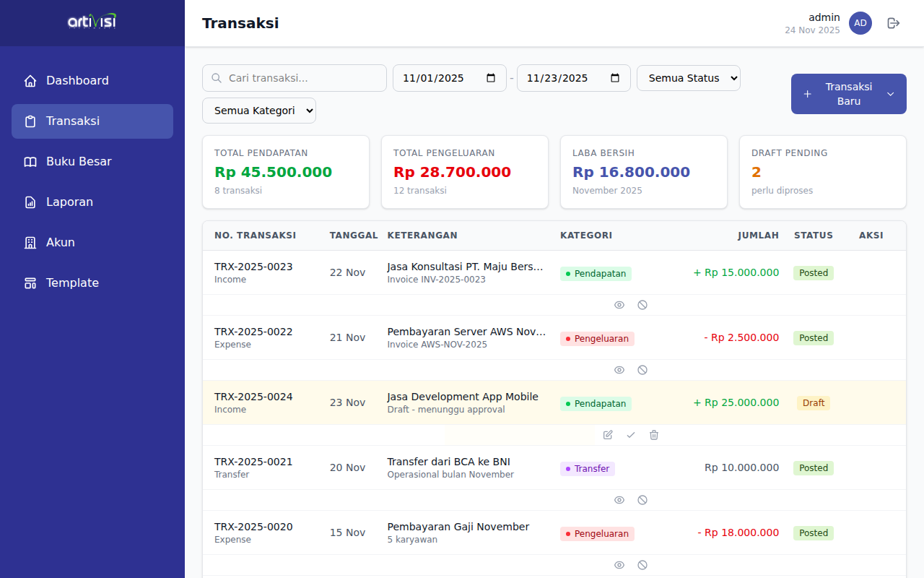Edit draft TRX-2025-0024 using the pencil icon
Viewport: 924px width, 578px height.
607,434
